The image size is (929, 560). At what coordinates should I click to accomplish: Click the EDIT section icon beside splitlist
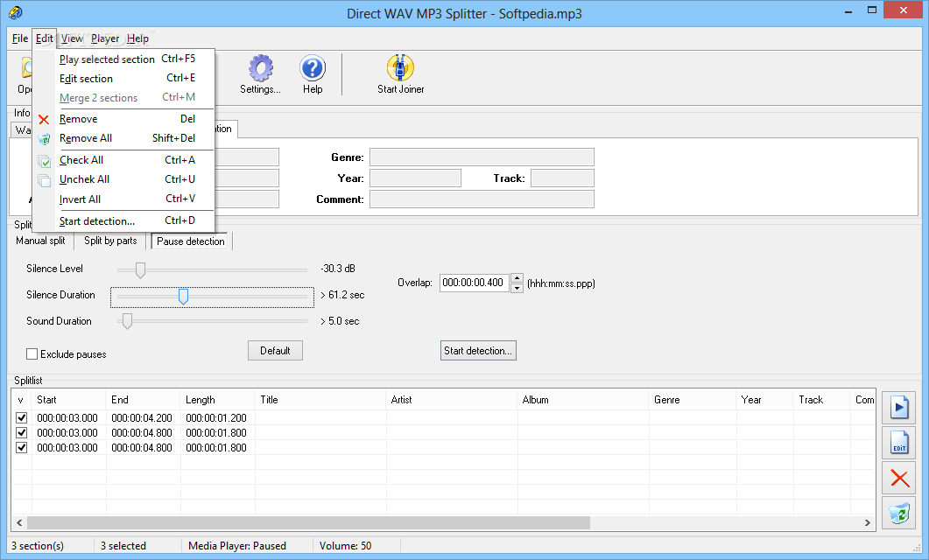[x=899, y=443]
